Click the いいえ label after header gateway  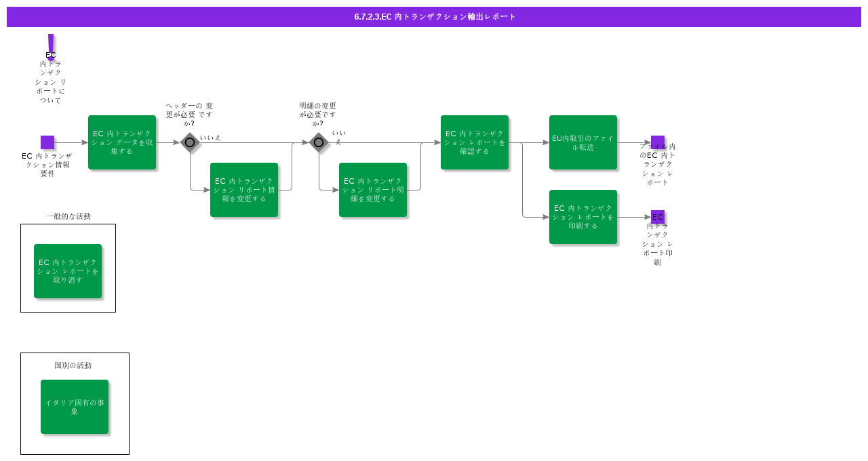pos(210,138)
